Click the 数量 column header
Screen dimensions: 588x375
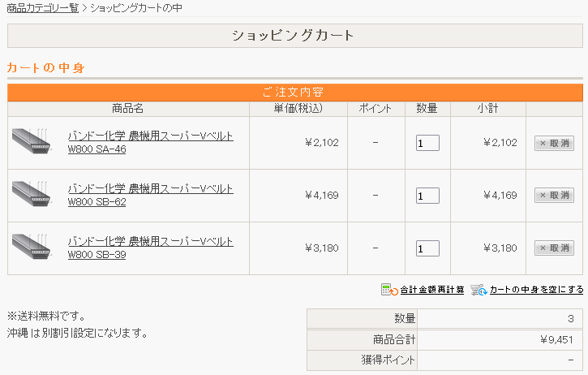[x=427, y=109]
